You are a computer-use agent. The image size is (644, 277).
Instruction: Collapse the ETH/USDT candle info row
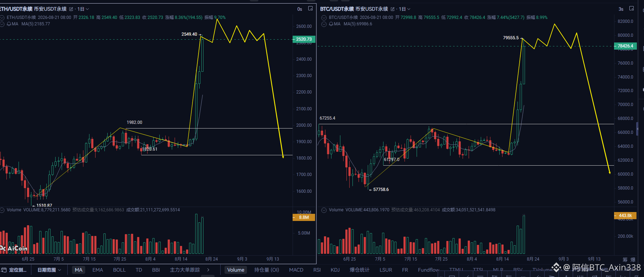coord(2,17)
